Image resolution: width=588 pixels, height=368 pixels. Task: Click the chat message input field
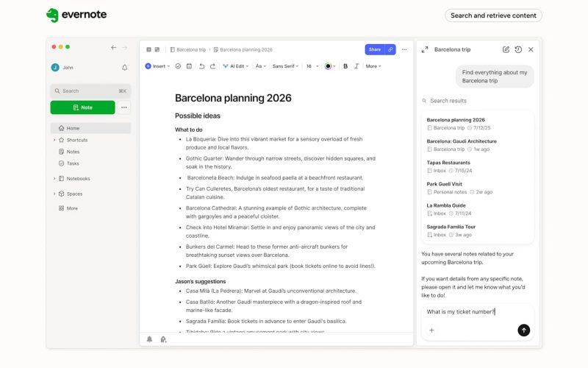pyautogui.click(x=477, y=311)
